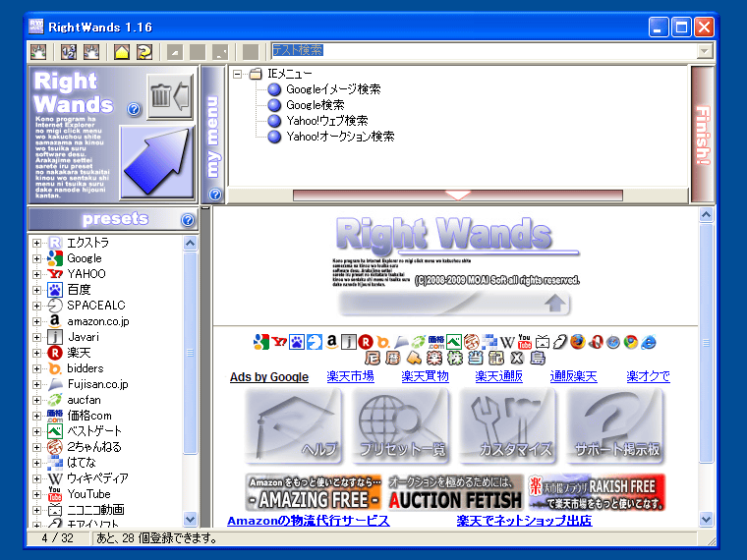This screenshot has height=560, width=747.
Task: Click the Firefox icon in web icon row
Action: [x=578, y=342]
